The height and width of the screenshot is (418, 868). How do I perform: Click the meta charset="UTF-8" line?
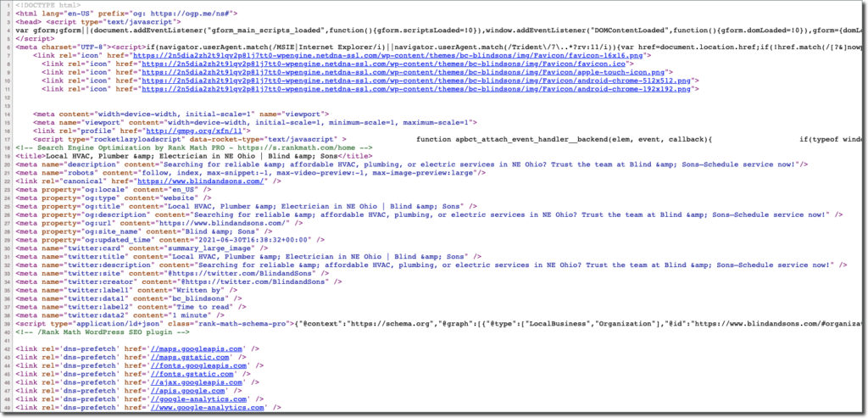pyautogui.click(x=439, y=47)
